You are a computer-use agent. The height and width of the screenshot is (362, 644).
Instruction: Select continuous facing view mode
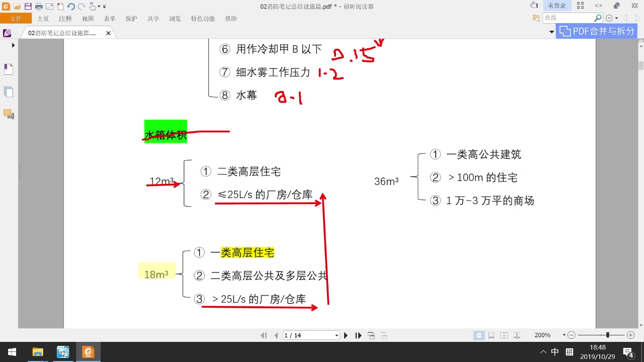[x=516, y=335]
